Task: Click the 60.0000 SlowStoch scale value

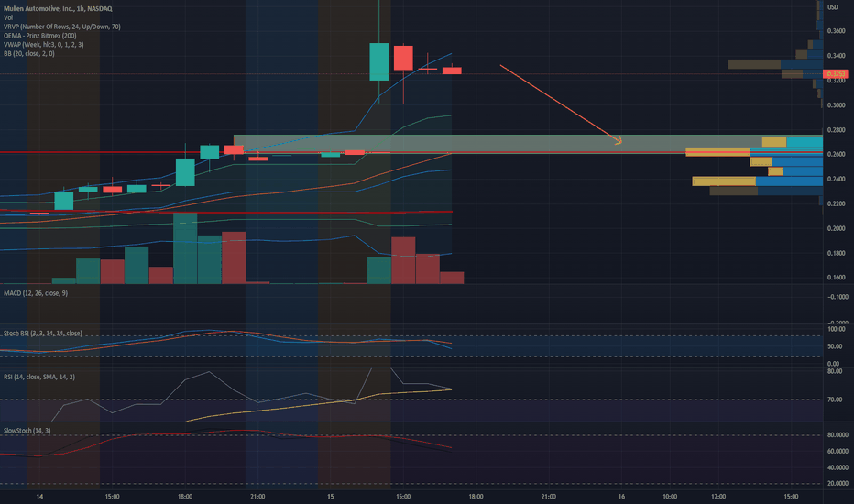Action: point(838,451)
